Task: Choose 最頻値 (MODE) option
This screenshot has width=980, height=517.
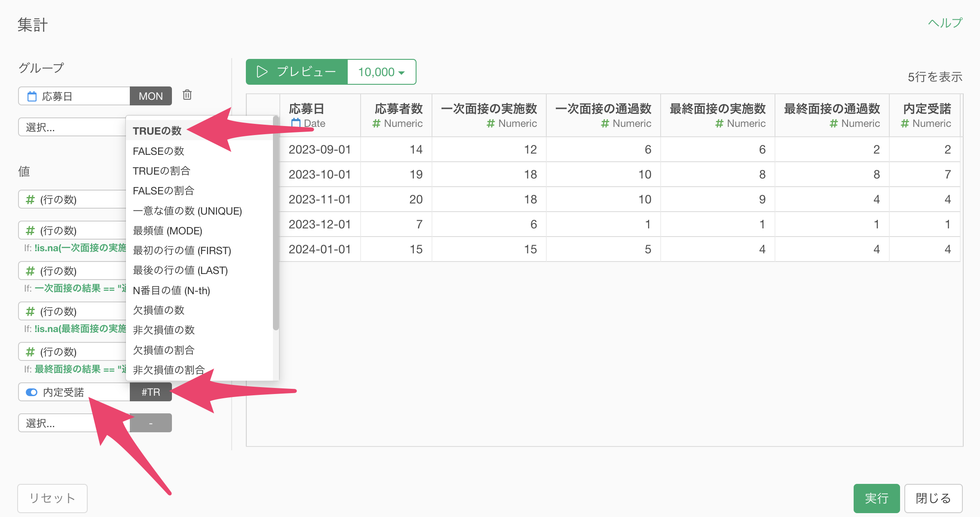Action: [x=200, y=231]
